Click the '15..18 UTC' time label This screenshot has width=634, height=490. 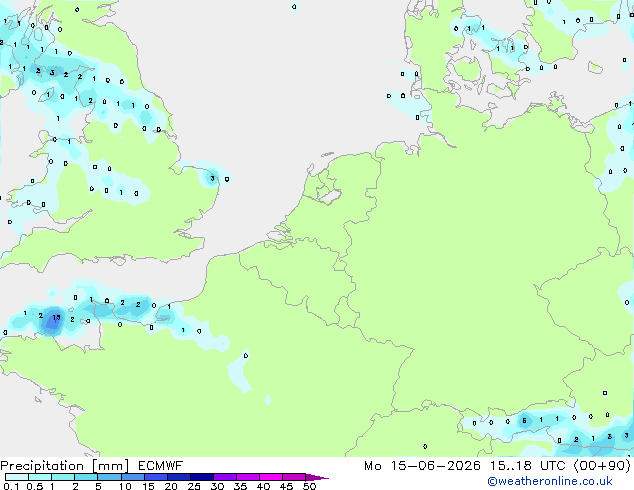tap(528, 466)
